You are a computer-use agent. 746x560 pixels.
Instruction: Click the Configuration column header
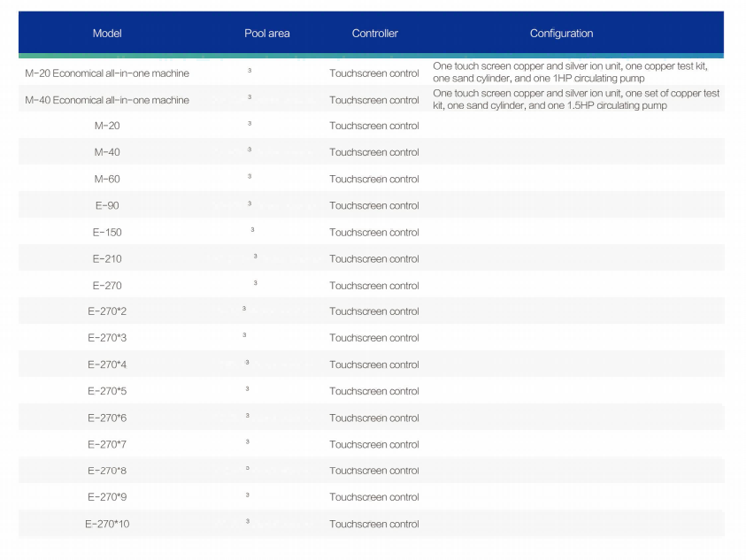click(561, 34)
